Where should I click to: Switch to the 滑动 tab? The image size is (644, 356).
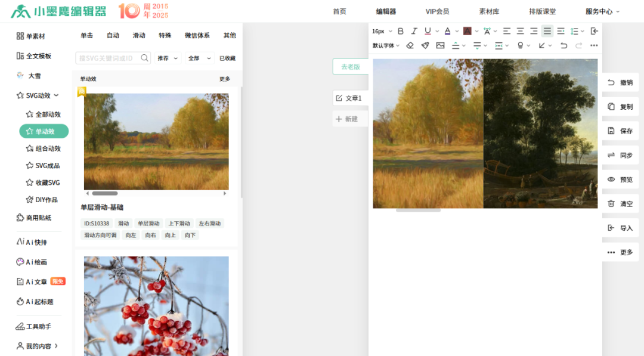pos(139,35)
